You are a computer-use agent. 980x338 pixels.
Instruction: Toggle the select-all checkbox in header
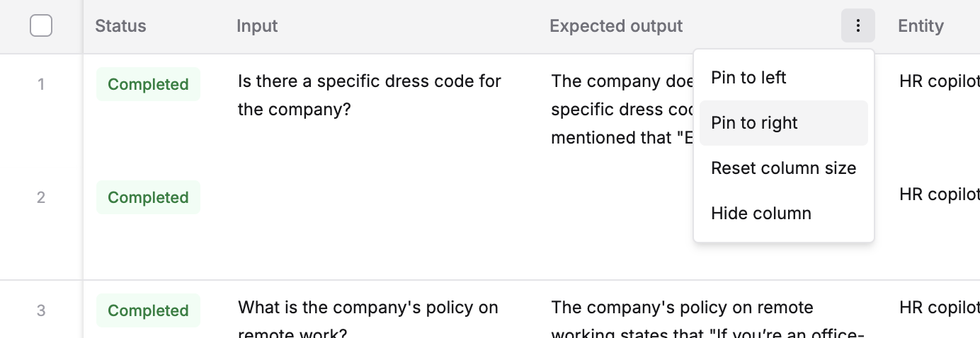tap(41, 26)
